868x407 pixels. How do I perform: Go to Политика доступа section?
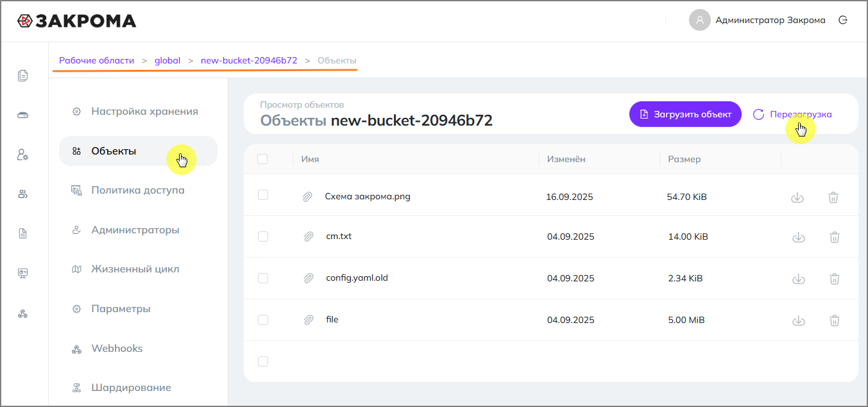[x=137, y=190]
